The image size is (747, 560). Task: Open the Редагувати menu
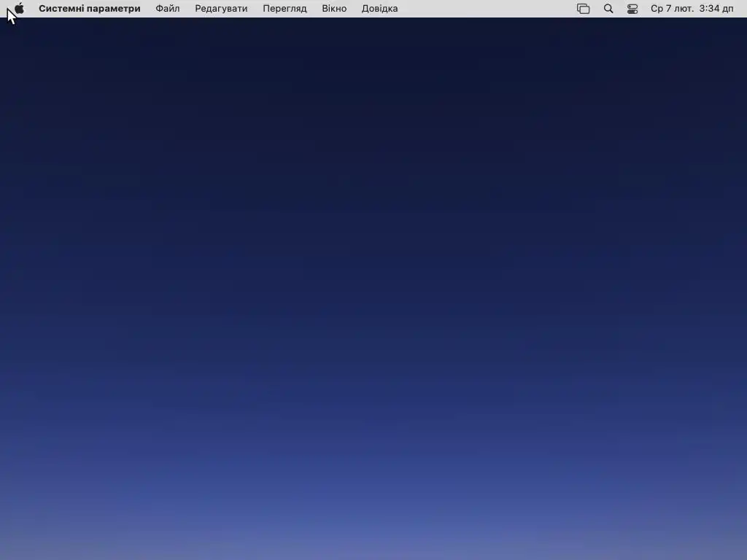coord(221,9)
